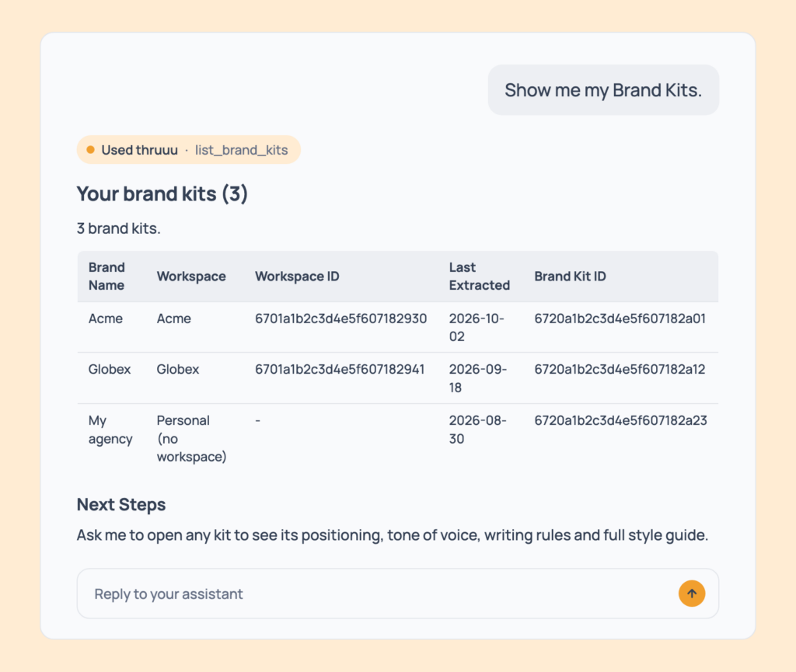796x672 pixels.
Task: Select workspace ID 6701a1b2c3d4e5f607182930
Action: [x=340, y=319]
